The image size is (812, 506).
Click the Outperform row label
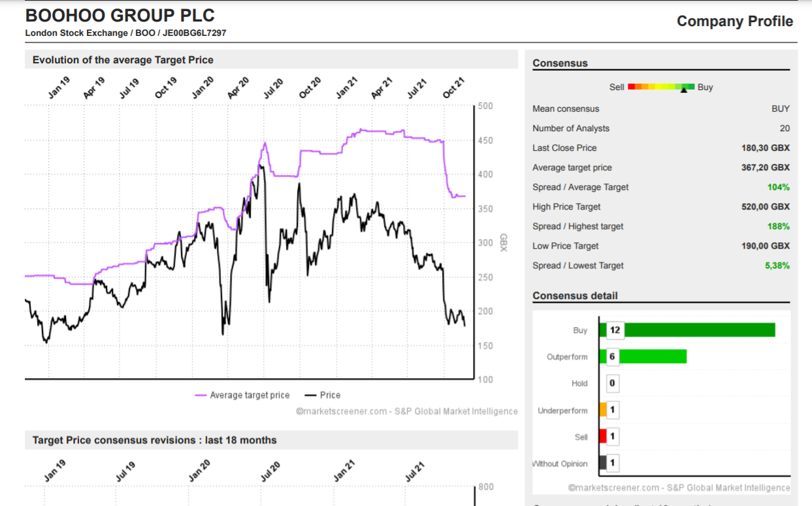click(x=567, y=357)
